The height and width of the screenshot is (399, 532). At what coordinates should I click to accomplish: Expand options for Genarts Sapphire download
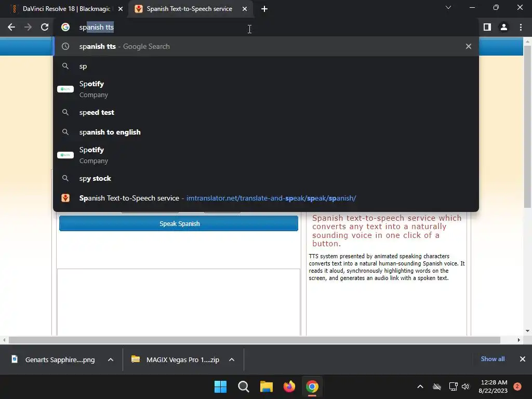click(x=111, y=360)
